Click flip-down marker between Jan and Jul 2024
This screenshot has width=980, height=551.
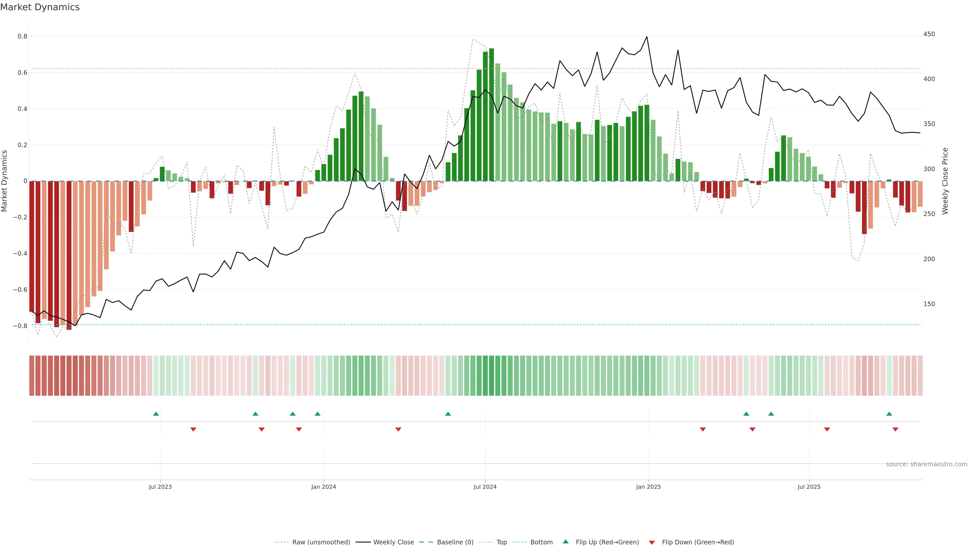tap(398, 429)
